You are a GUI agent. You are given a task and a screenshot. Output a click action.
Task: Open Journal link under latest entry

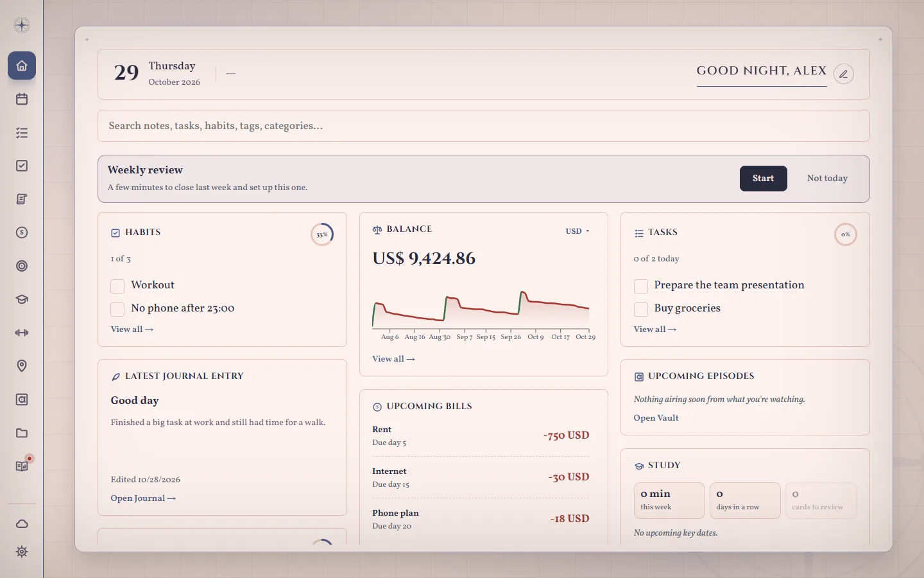[143, 498]
